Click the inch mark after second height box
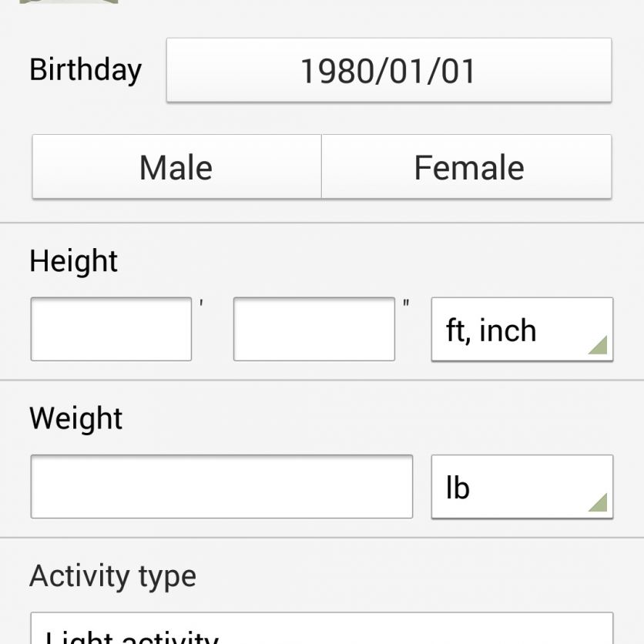This screenshot has height=644, width=644. pos(406,304)
